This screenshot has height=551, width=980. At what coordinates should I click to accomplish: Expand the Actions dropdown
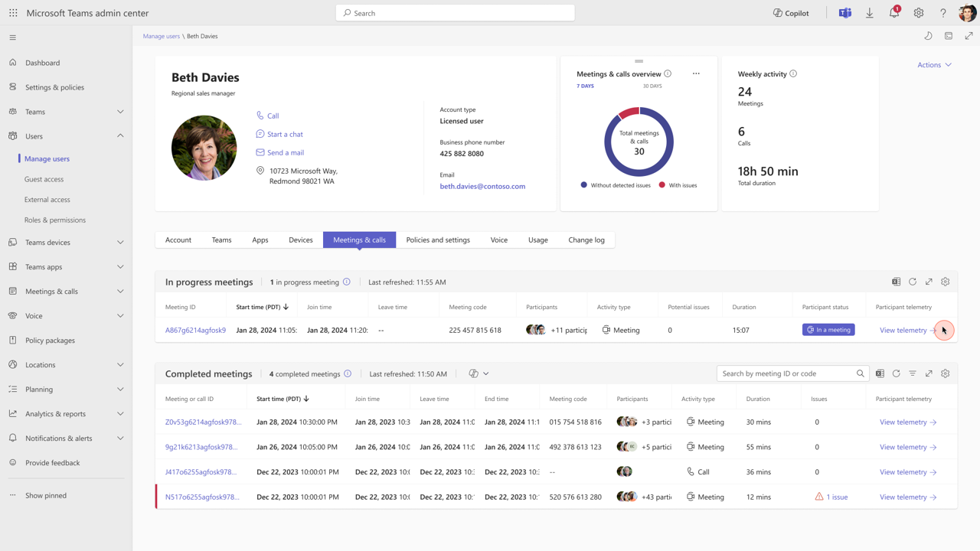click(934, 65)
